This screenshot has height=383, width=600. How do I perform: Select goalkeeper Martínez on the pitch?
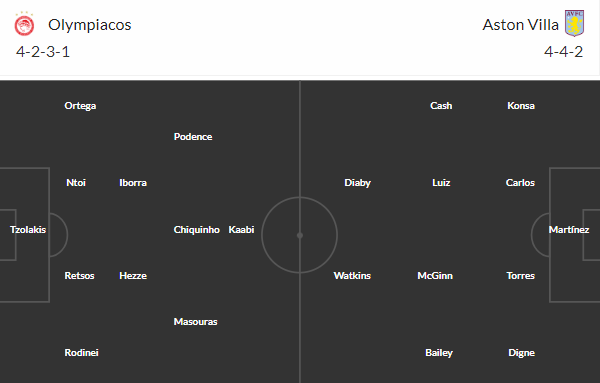[569, 230]
